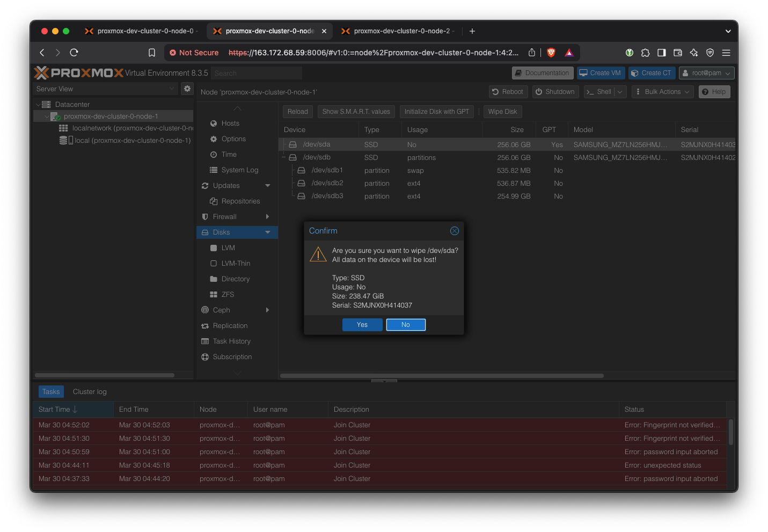
Task: Open the root@pam user dropdown
Action: click(x=706, y=73)
